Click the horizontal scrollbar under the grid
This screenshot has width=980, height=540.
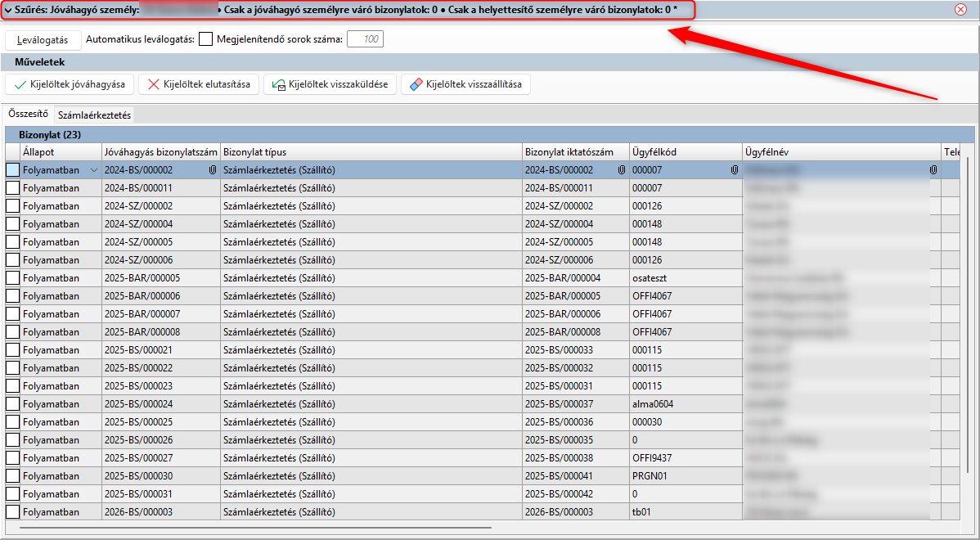click(255, 528)
